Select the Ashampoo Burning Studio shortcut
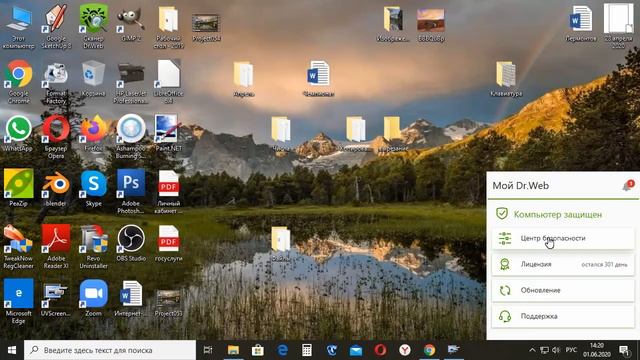Screen dimensions: 640x360 coord(131,137)
